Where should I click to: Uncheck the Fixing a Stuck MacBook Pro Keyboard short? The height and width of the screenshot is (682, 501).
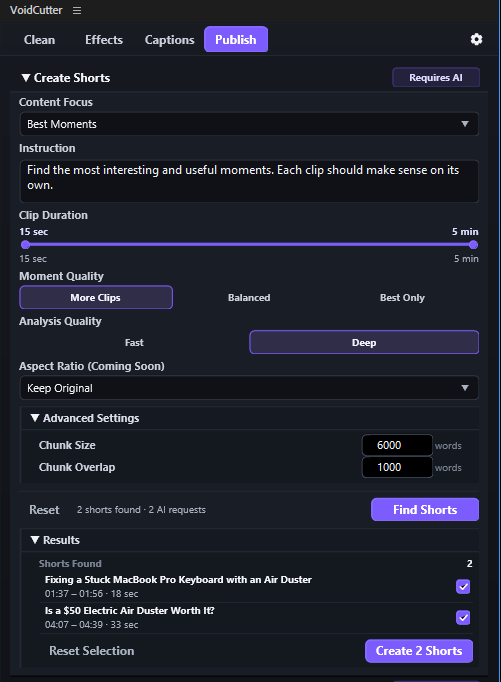(x=463, y=586)
